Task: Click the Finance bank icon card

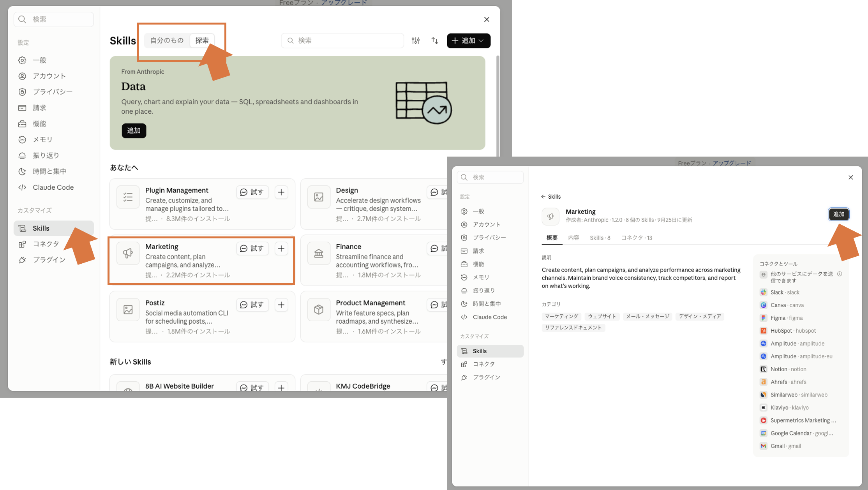Action: pos(319,253)
